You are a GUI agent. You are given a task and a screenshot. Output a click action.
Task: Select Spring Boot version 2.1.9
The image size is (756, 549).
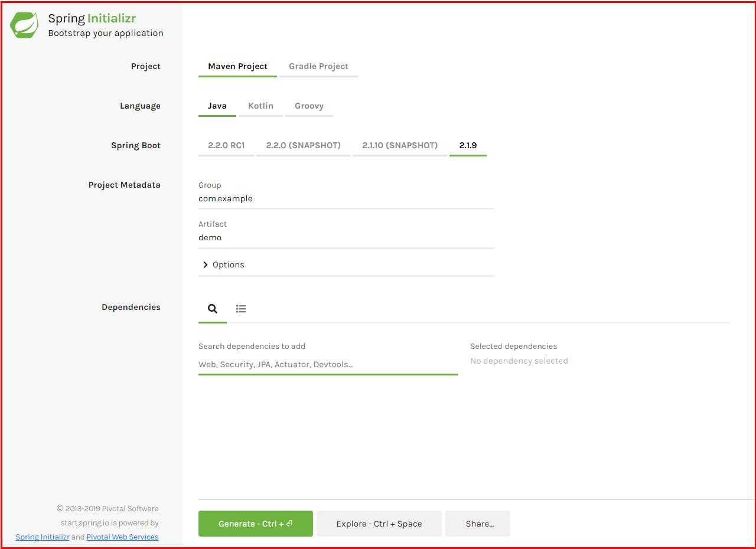(468, 145)
